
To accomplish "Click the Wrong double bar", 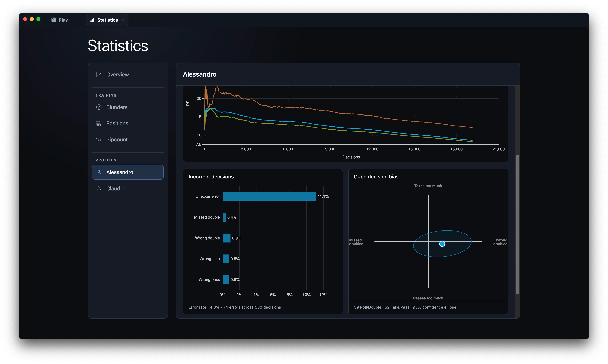I will point(227,238).
